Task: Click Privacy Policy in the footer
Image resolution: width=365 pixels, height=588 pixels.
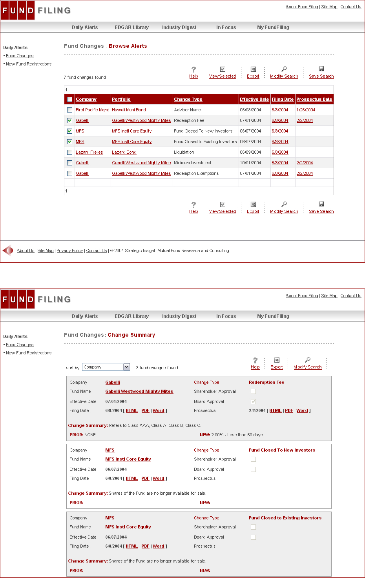Action: pyautogui.click(x=70, y=251)
